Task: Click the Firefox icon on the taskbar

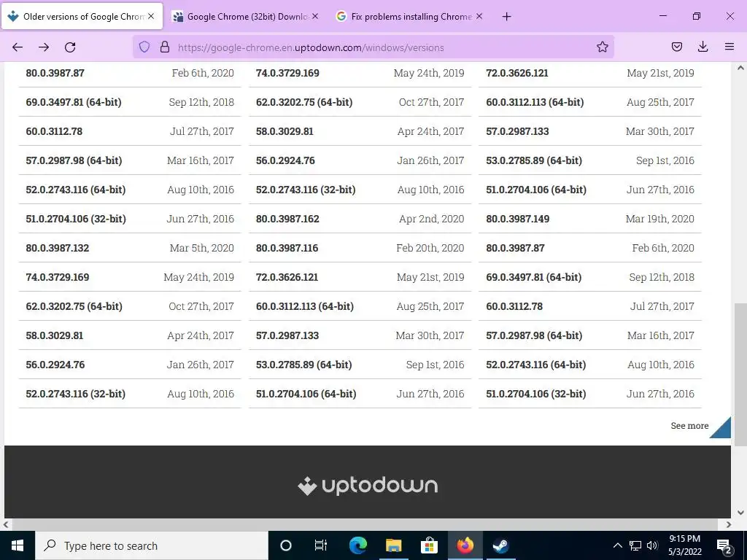Action: tap(465, 545)
